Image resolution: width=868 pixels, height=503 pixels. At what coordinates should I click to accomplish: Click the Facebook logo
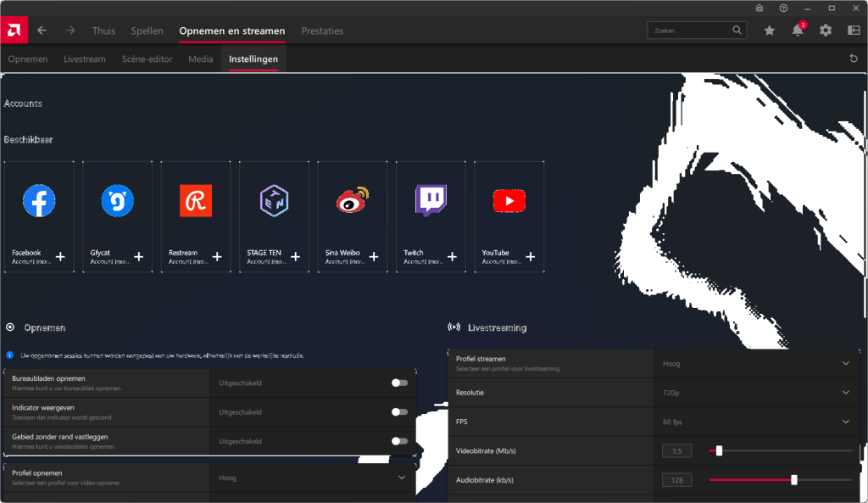click(x=39, y=200)
